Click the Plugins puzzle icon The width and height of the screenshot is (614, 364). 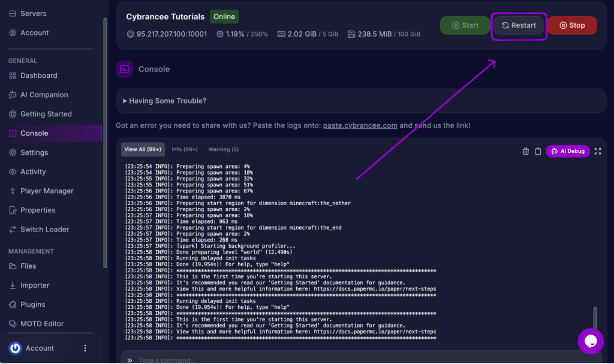click(13, 305)
